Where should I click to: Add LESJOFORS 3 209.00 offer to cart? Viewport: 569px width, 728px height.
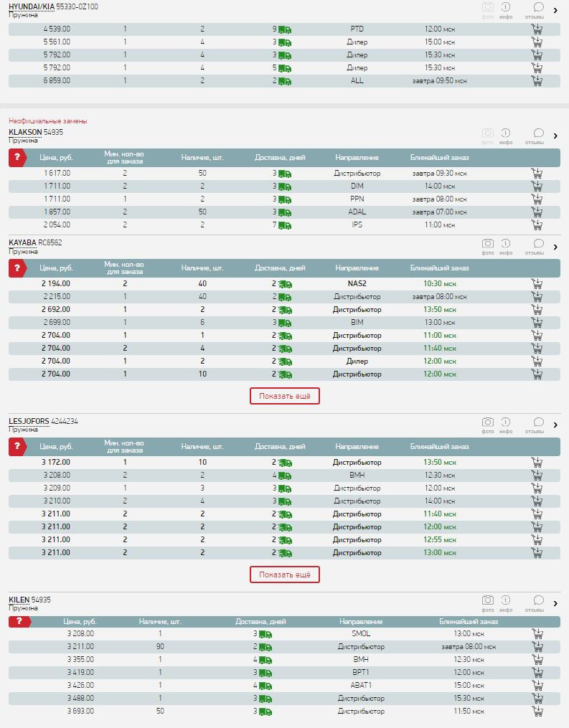[x=537, y=488]
